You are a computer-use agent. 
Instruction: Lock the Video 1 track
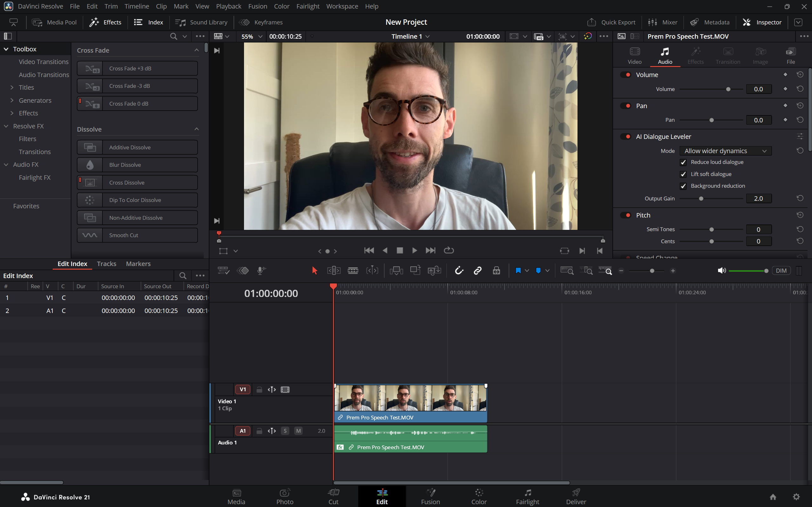coord(259,390)
